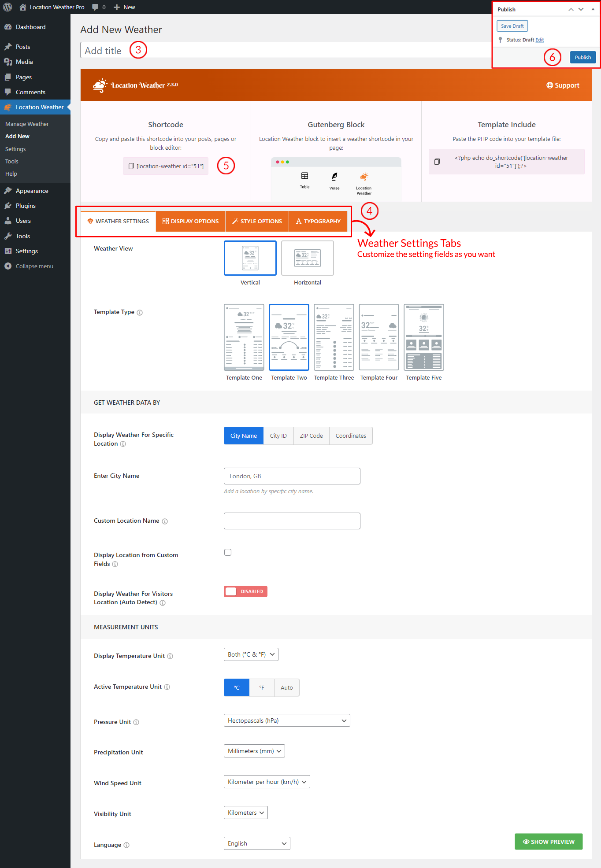Open the comments bubble icon in admin bar
Screen dimensions: 601x868
(x=95, y=7)
